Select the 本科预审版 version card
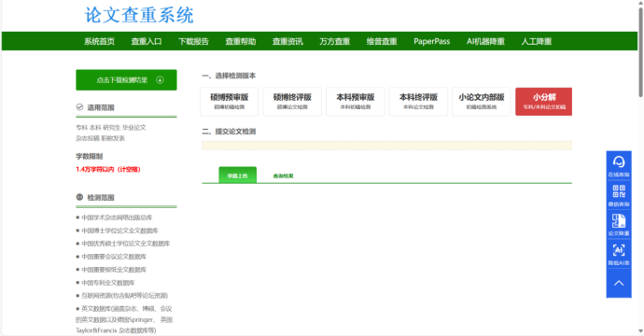Screen dimensions: 644x336 pos(356,102)
